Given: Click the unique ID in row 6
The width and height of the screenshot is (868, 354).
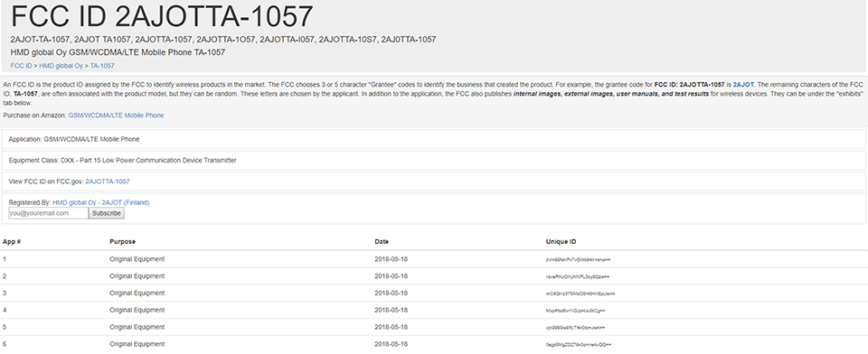Looking at the screenshot, I should tap(579, 345).
